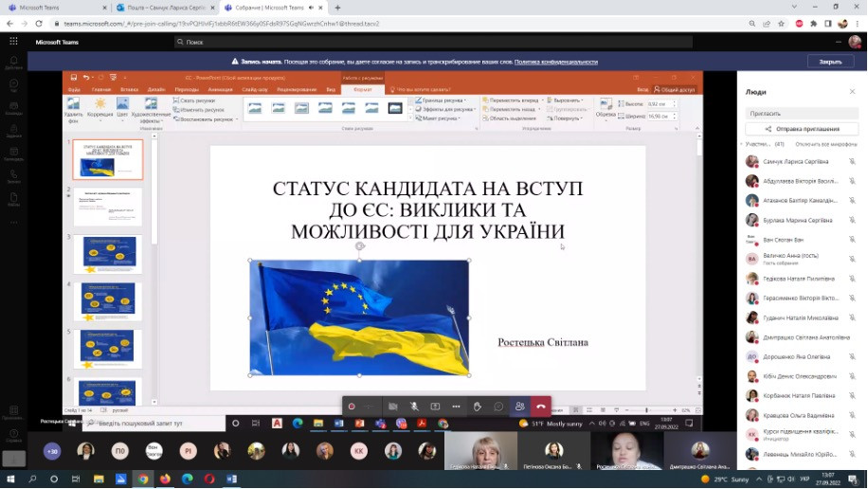Toggle mute icon beside Самчук Лариса Сергіївна
Viewport: 868px width, 489px height.
(852, 162)
